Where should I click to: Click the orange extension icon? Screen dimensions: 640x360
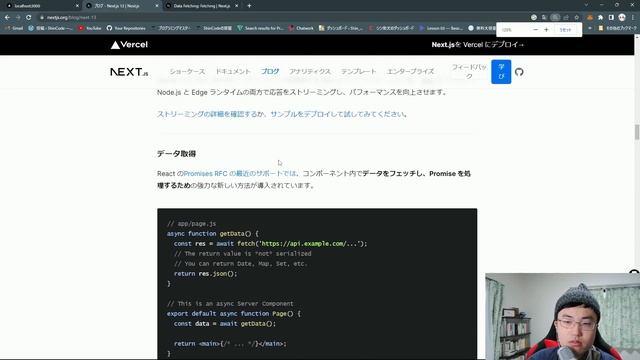click(x=590, y=18)
